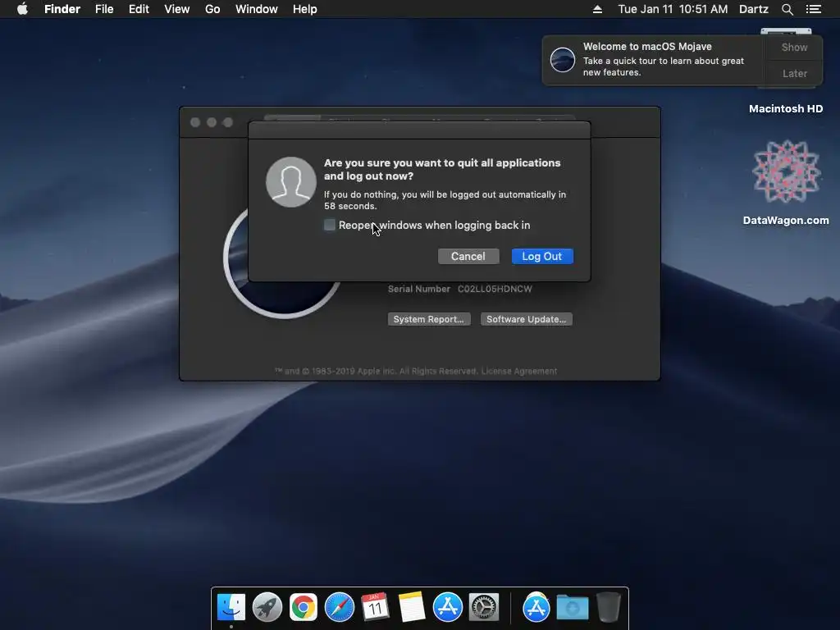Cancel the log out dialog
The height and width of the screenshot is (630, 840).
(x=468, y=256)
